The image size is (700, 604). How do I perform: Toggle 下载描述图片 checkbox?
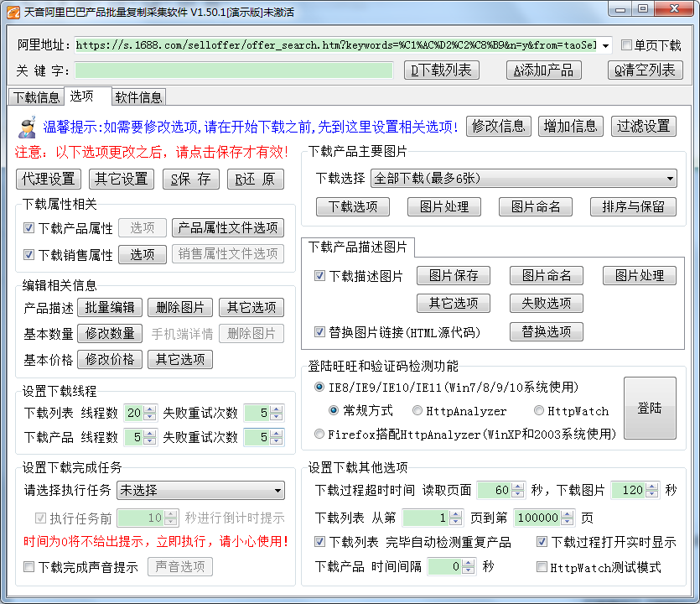click(x=319, y=275)
